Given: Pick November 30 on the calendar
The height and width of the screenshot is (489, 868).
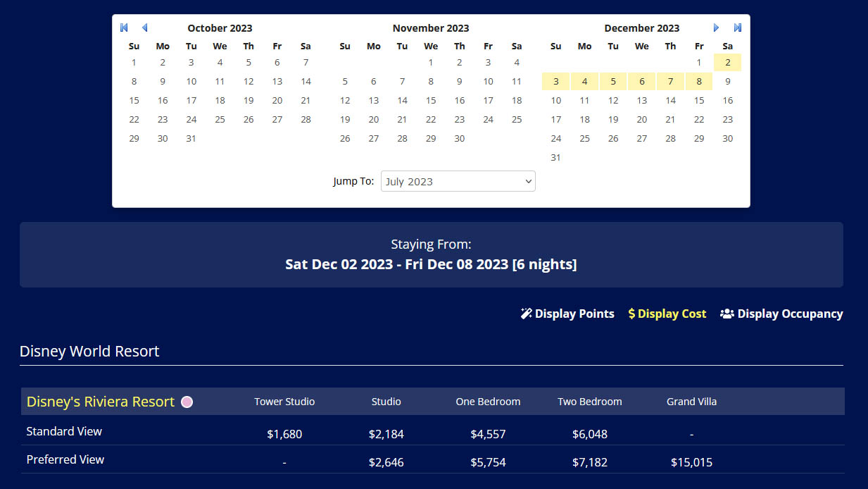Looking at the screenshot, I should 460,139.
